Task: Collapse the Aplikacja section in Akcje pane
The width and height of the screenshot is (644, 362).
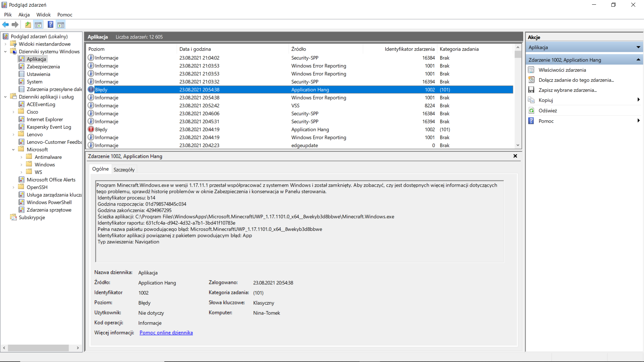Action: pyautogui.click(x=638, y=47)
